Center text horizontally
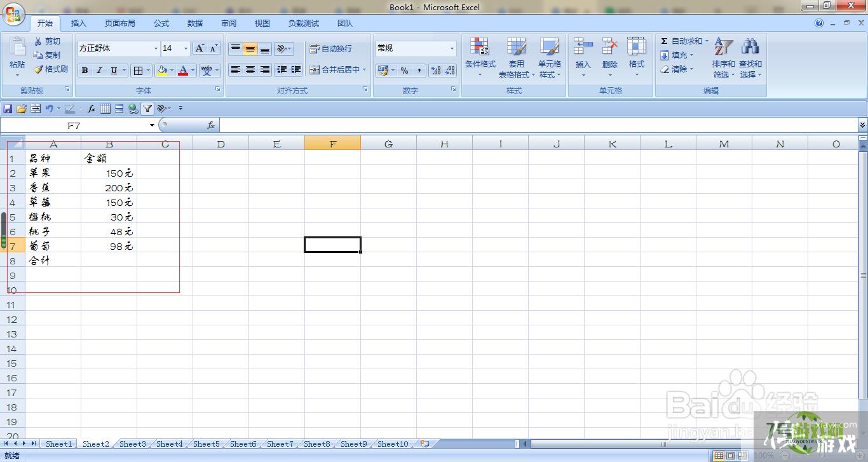The height and width of the screenshot is (462, 868). click(250, 70)
